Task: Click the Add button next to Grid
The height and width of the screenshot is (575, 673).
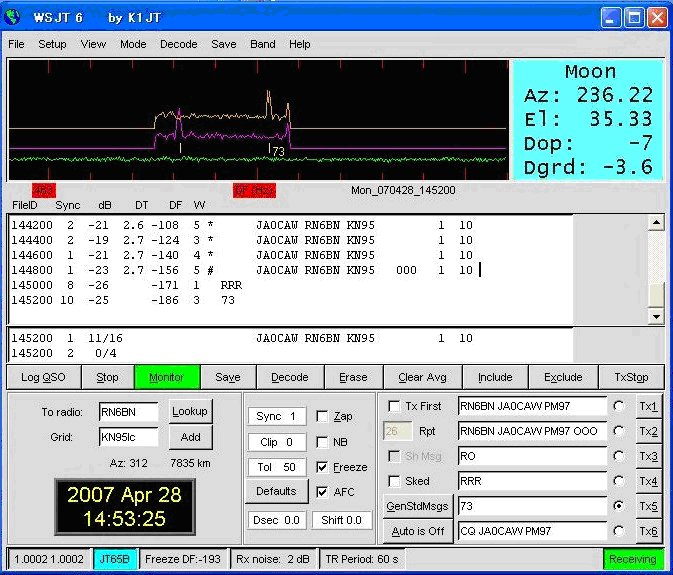Action: 190,437
